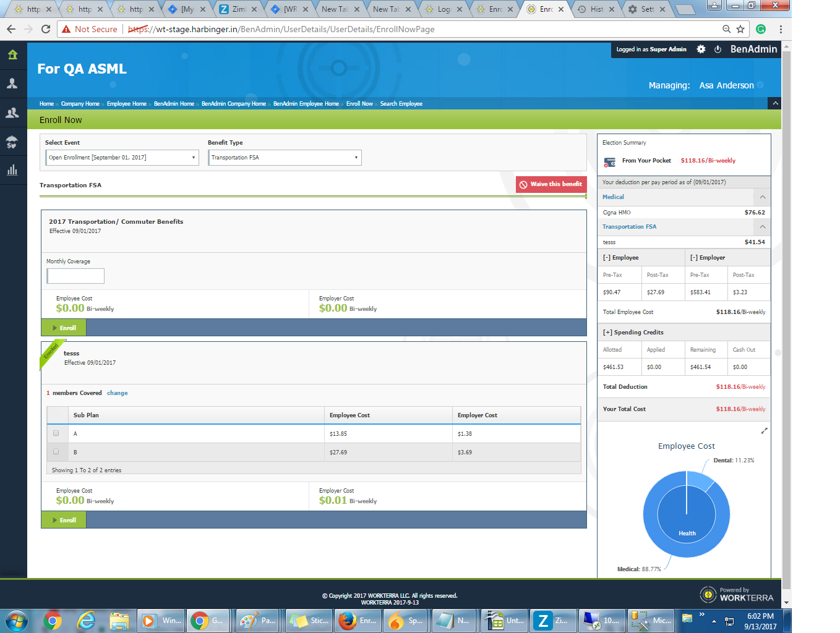The height and width of the screenshot is (633, 840).
Task: Expand the election summary chart panel icon
Action: click(764, 431)
